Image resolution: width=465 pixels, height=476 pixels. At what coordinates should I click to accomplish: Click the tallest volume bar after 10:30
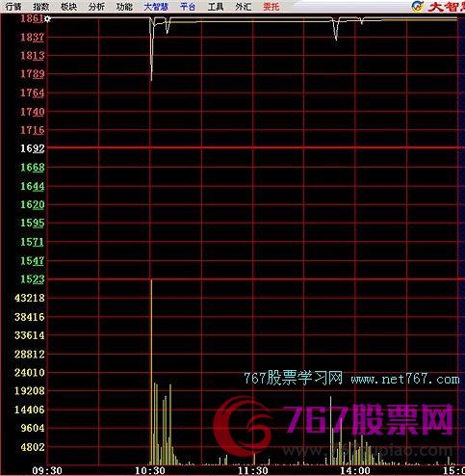151,372
